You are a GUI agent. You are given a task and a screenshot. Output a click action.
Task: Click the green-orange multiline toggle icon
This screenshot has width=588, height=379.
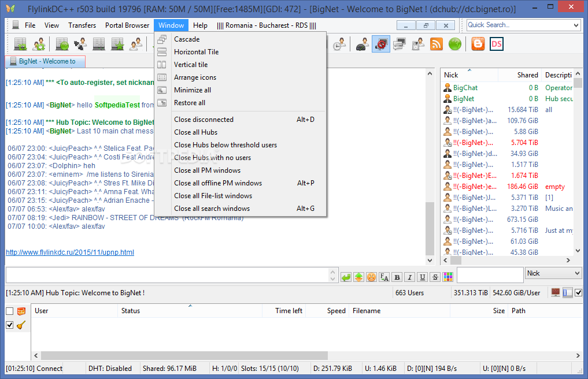click(359, 277)
